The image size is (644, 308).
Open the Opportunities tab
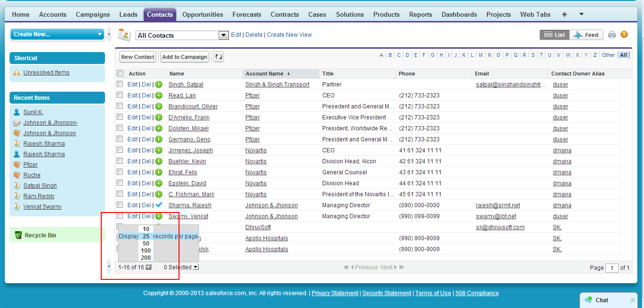202,15
